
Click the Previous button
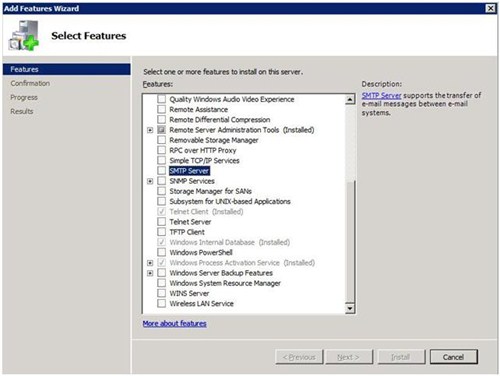tap(299, 357)
